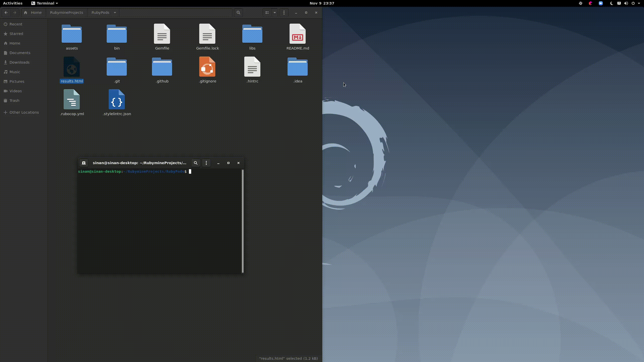This screenshot has width=644, height=362.
Task: Open the terminal three-dot menu
Action: [x=206, y=163]
